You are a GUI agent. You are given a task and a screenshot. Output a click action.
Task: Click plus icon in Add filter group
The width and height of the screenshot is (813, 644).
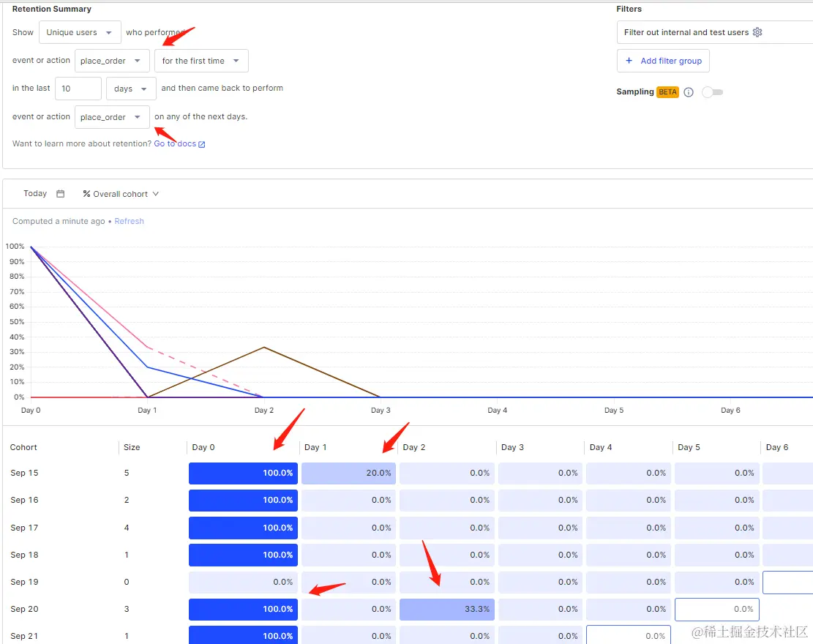click(x=629, y=61)
